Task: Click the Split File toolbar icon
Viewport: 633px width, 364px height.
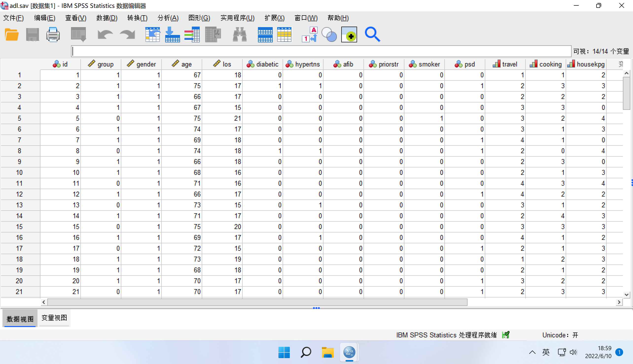Action: coord(265,34)
